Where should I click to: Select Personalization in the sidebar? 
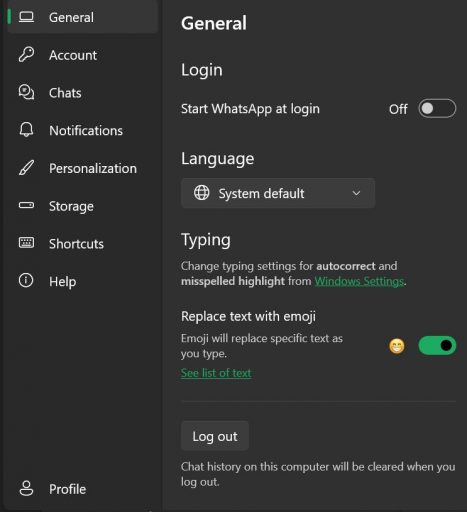[82, 168]
